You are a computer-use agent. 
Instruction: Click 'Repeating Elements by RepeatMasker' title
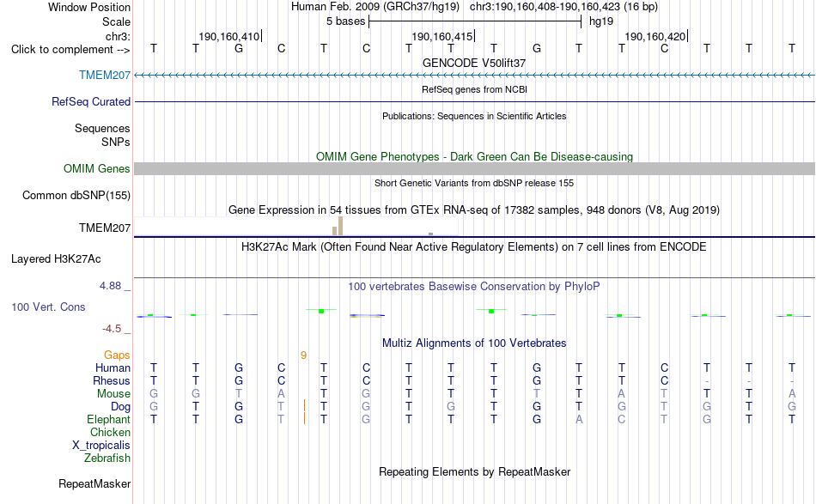[475, 471]
